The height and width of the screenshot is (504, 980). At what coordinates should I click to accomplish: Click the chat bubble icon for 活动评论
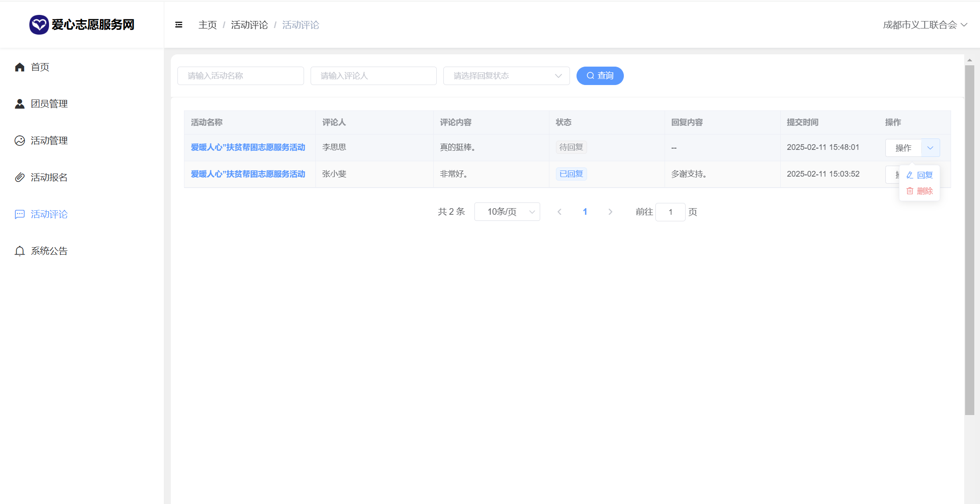[x=20, y=214]
